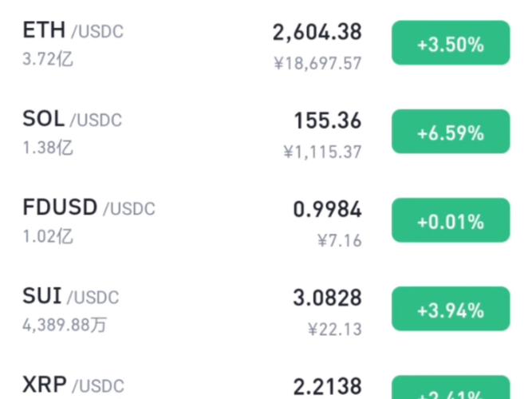Open the SOL/USDC trading pair
532x399 pixels.
73,120
